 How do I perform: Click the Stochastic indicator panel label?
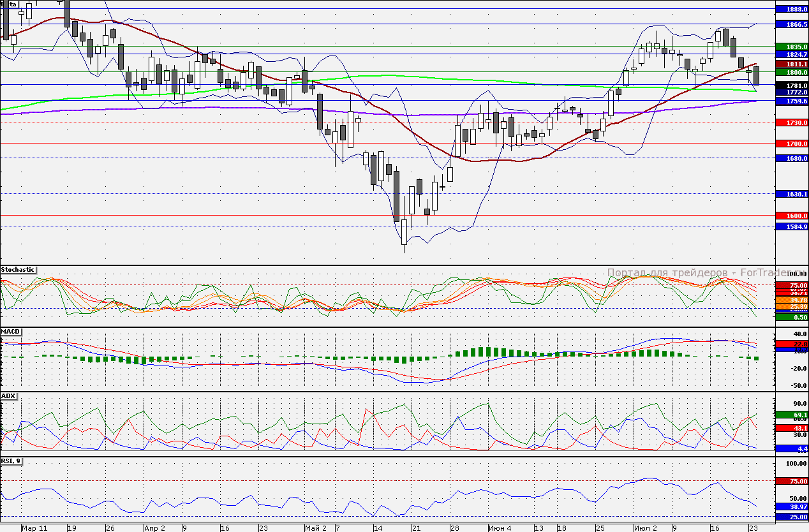tap(18, 270)
